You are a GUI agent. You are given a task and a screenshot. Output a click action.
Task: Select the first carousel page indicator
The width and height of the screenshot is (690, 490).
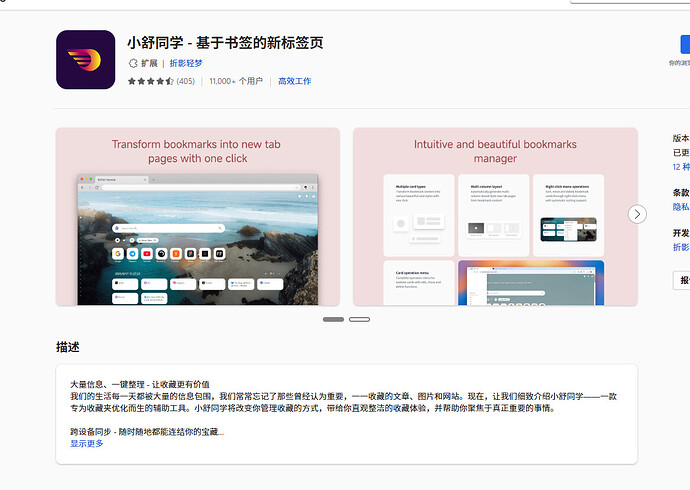(333, 319)
